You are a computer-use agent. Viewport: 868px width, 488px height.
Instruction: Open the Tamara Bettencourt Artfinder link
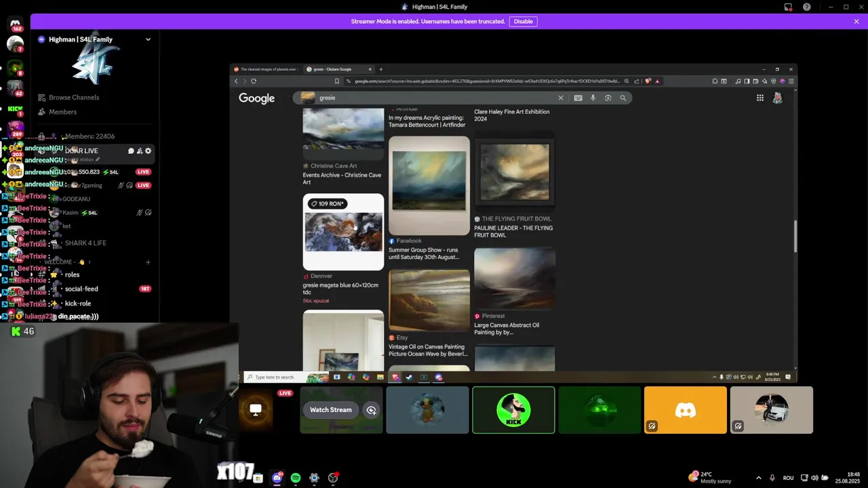click(427, 121)
